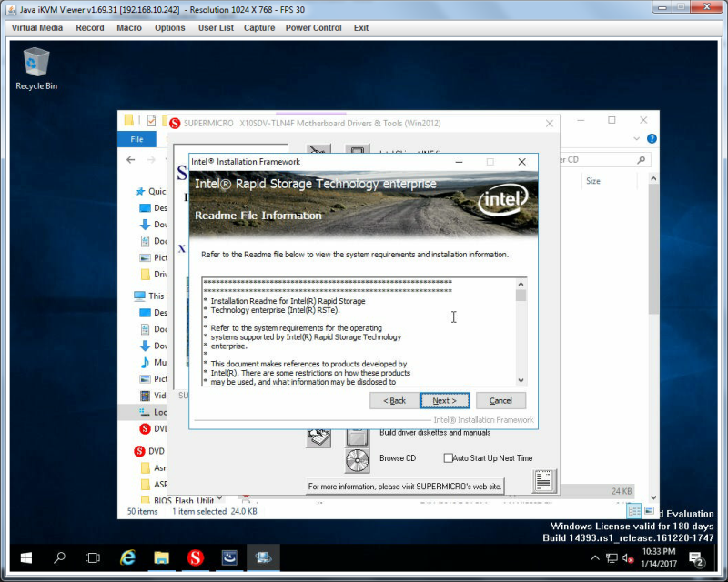728x582 pixels.
Task: Click the readme scrollbar down arrow
Action: point(521,381)
